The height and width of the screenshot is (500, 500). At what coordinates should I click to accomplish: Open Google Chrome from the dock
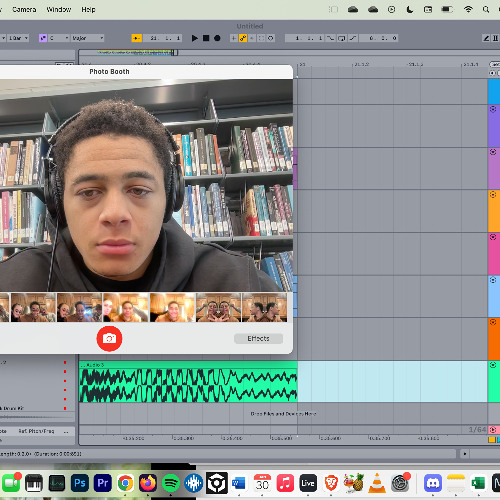pos(125,483)
